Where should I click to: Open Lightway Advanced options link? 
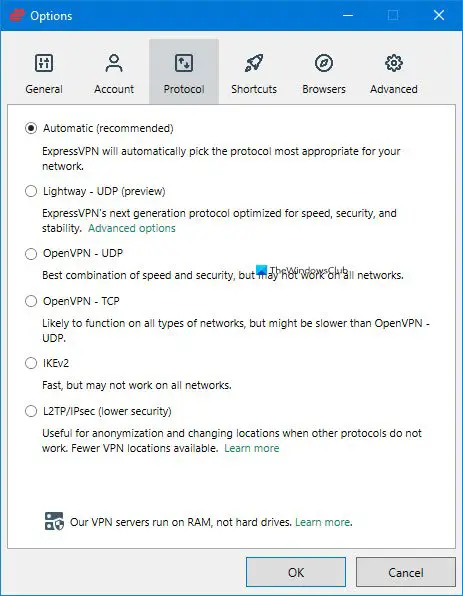tap(132, 228)
